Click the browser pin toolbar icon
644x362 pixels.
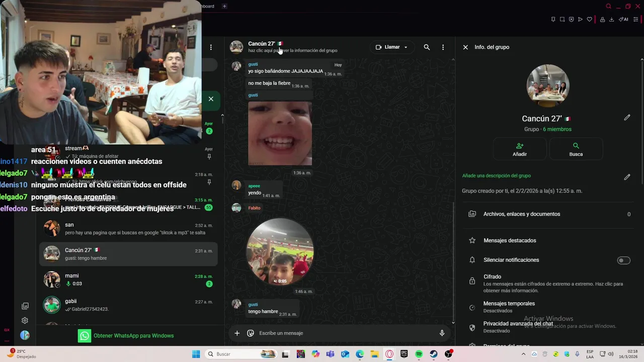553,20
